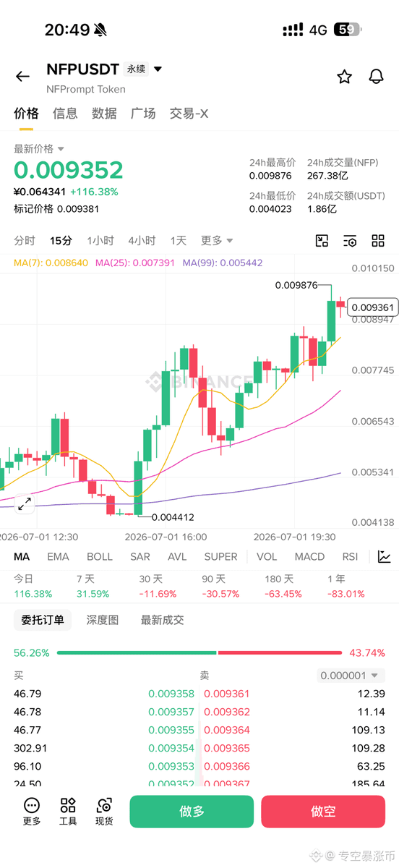399x868 pixels.
Task: Tap the muted notification bell in status bar
Action: tap(100, 30)
